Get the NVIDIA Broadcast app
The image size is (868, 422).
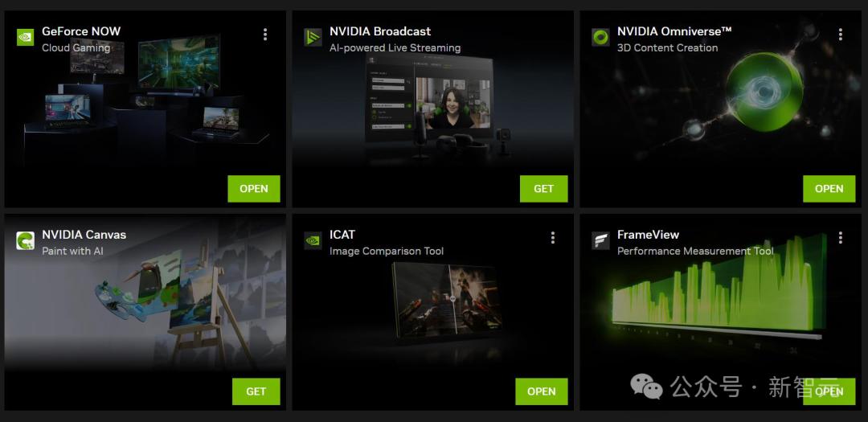(543, 189)
